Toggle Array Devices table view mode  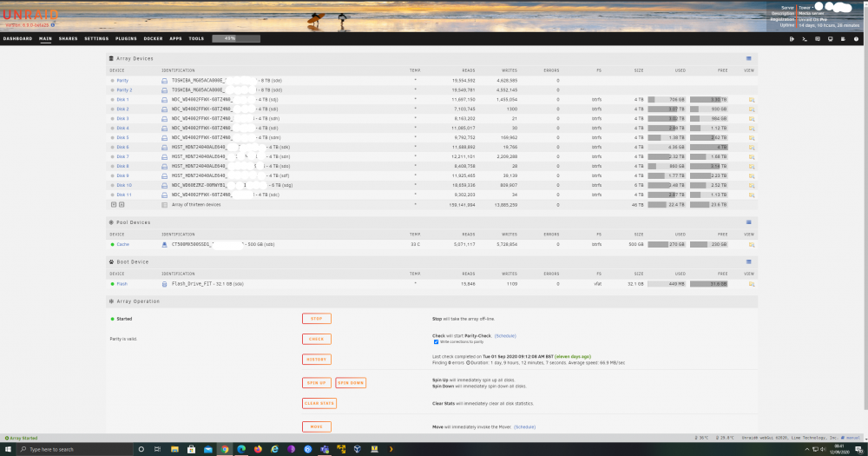[x=748, y=58]
